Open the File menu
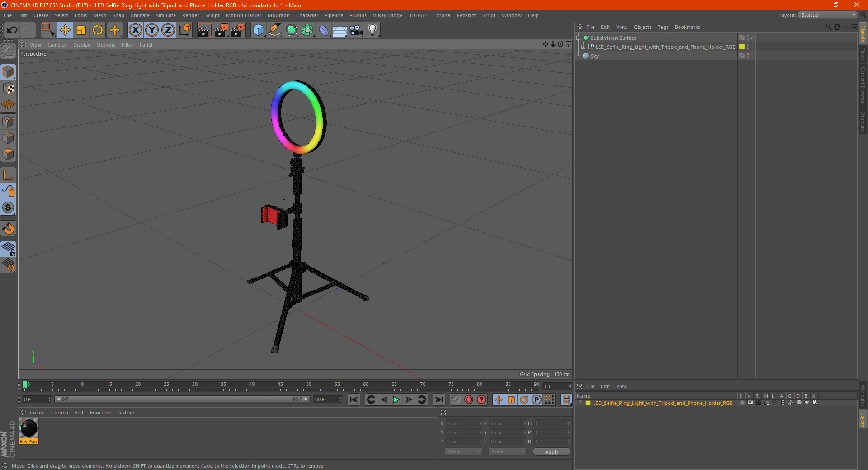This screenshot has width=868, height=470. [x=8, y=15]
